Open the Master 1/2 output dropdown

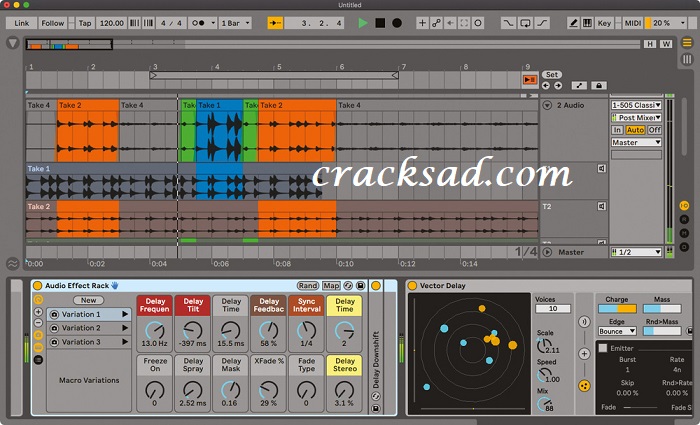[636, 252]
